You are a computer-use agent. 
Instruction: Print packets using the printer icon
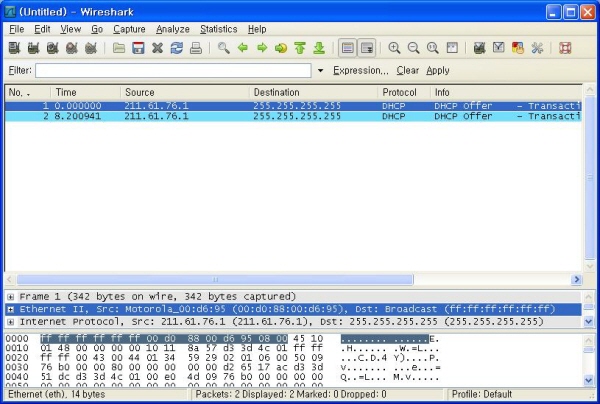tap(196, 48)
